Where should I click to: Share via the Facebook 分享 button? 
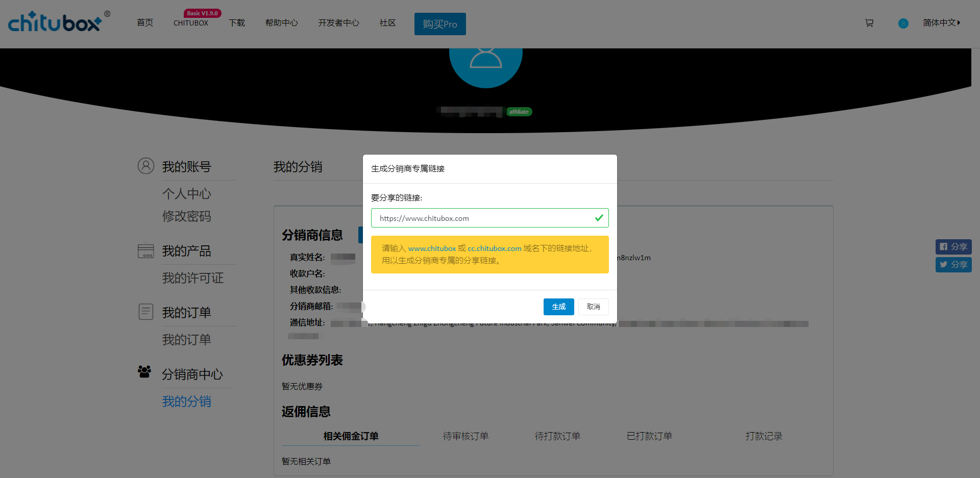point(953,247)
